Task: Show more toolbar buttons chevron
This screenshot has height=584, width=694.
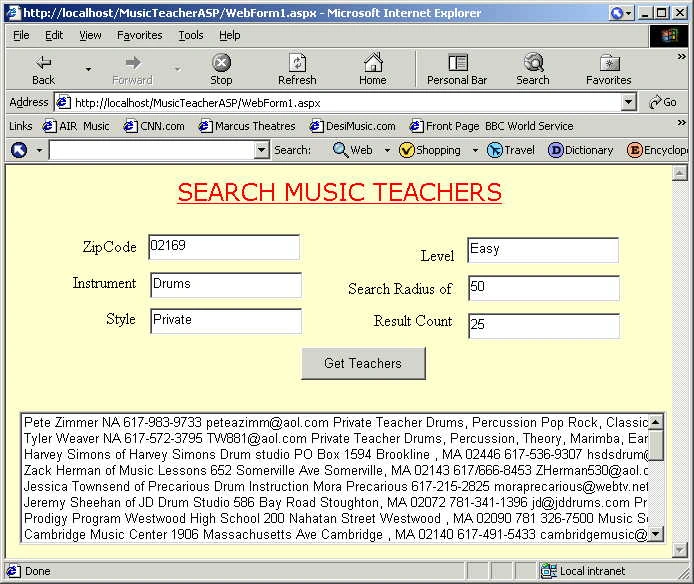Action: (x=682, y=56)
